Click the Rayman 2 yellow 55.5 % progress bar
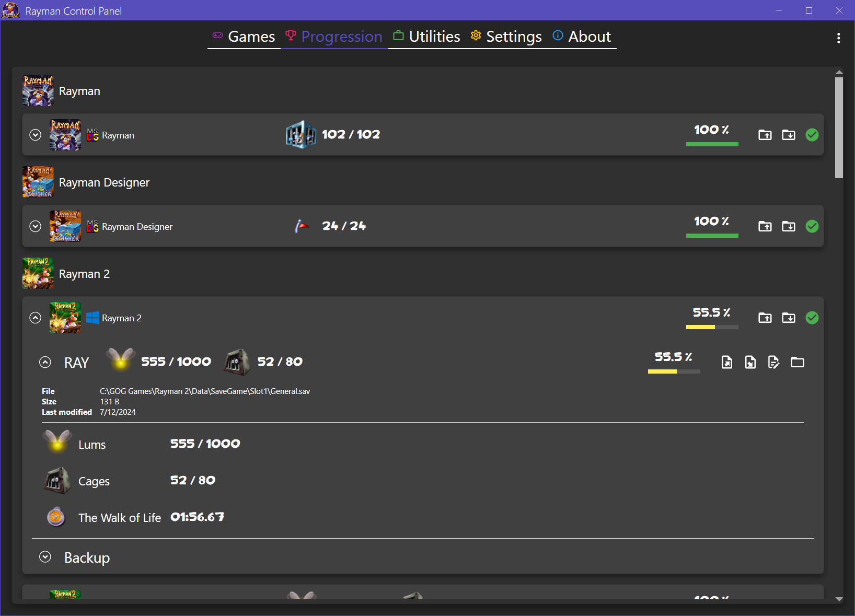Screen dimensions: 855x616 point(712,327)
